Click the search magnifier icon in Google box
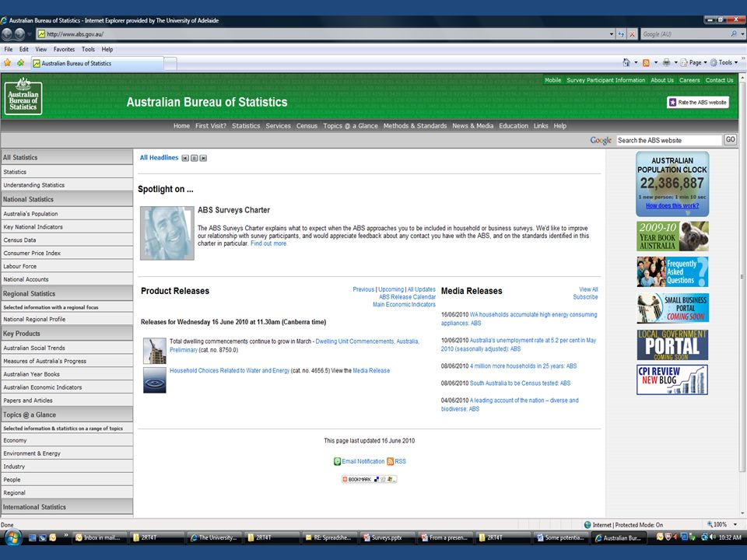 (734, 34)
